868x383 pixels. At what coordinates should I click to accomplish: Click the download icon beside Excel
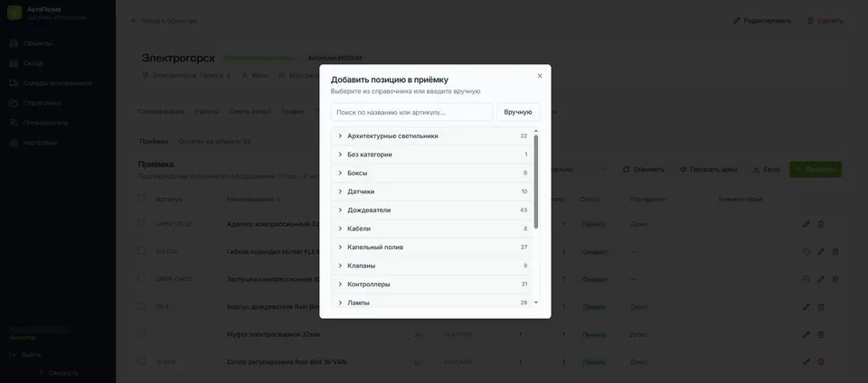[756, 170]
